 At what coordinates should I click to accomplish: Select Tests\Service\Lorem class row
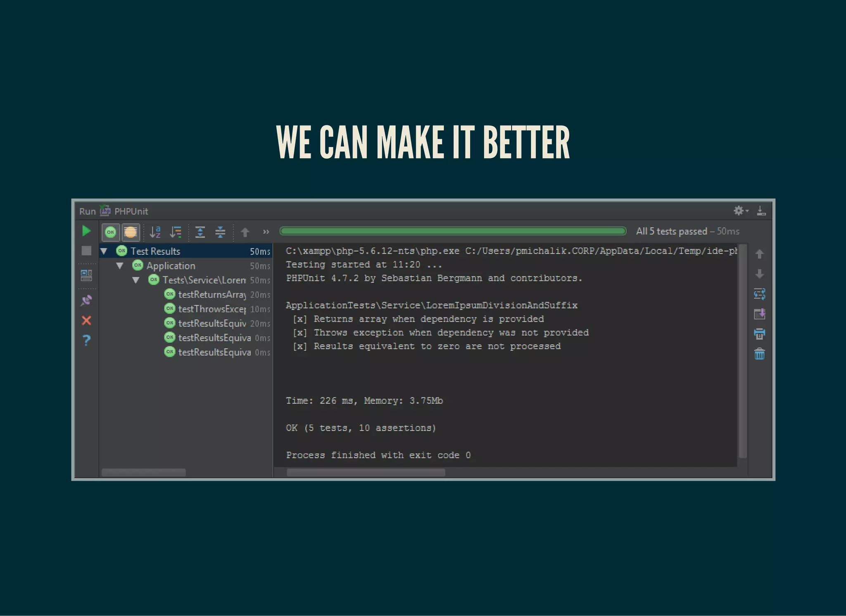pyautogui.click(x=185, y=280)
